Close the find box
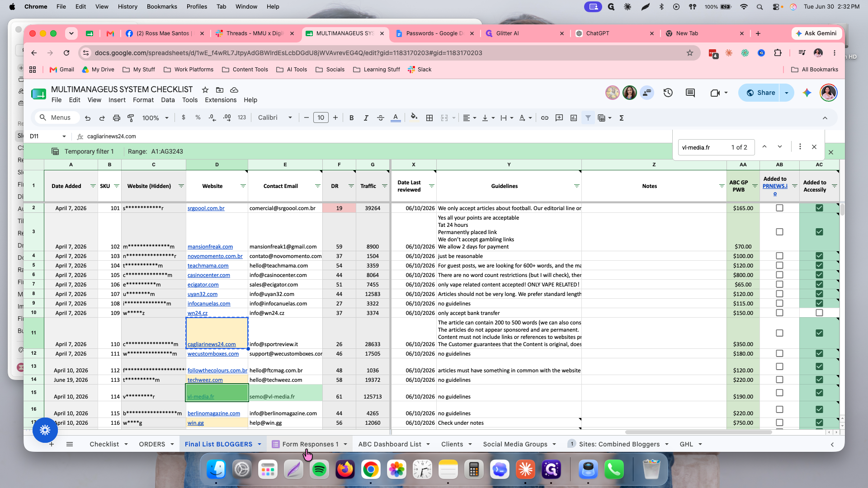Viewport: 868px width, 488px height. (814, 147)
